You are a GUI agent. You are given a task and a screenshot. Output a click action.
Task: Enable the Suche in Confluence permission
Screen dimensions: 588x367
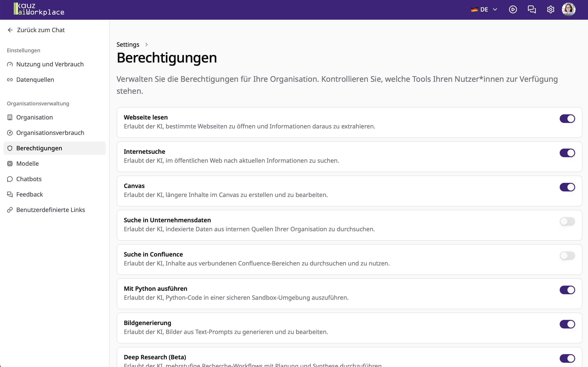coord(568,255)
